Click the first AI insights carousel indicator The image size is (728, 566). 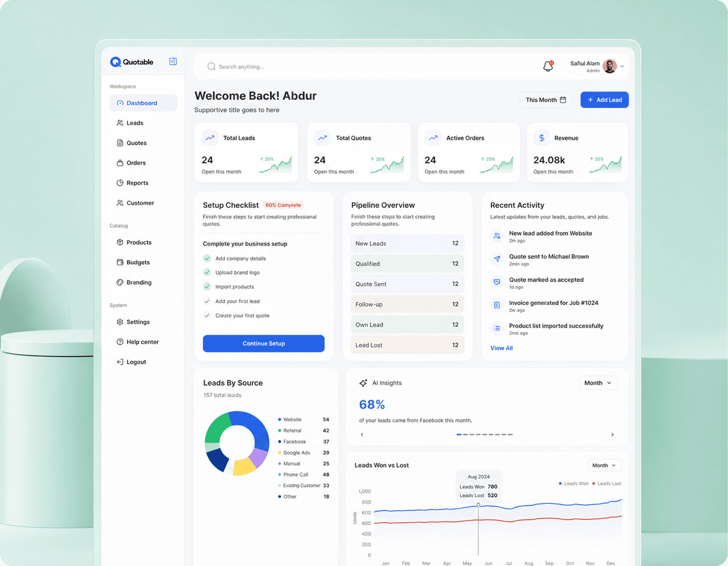pos(459,434)
